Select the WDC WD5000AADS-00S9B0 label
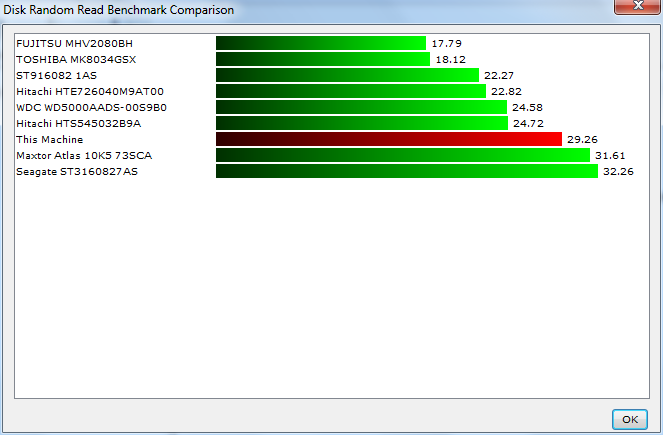 [x=91, y=108]
